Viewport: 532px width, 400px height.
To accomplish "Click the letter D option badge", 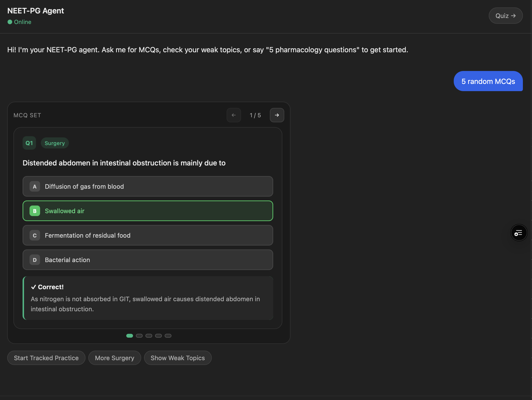I will point(35,260).
